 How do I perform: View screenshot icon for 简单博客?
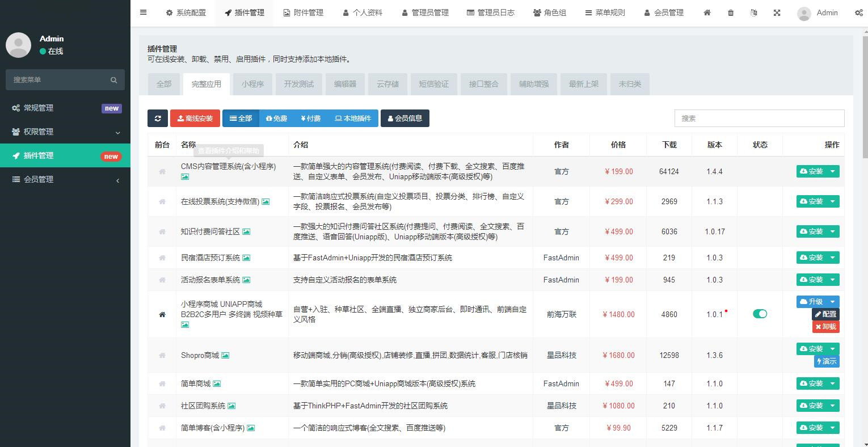[x=251, y=428]
